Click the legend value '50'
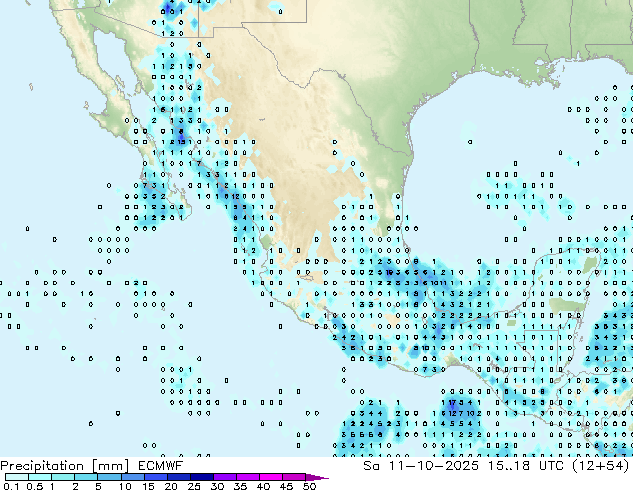The height and width of the screenshot is (490, 634). [x=309, y=486]
